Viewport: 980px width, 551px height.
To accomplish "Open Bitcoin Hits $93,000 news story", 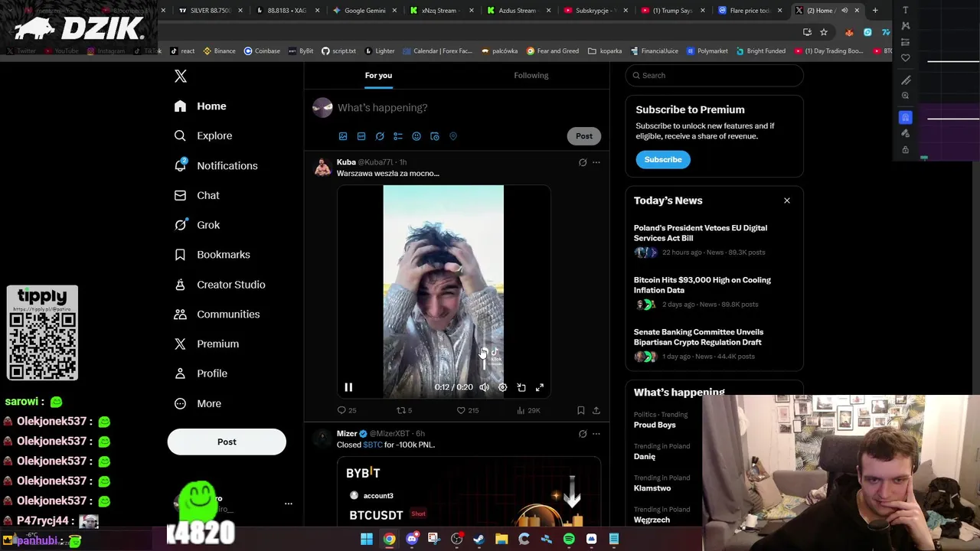I will (x=714, y=292).
